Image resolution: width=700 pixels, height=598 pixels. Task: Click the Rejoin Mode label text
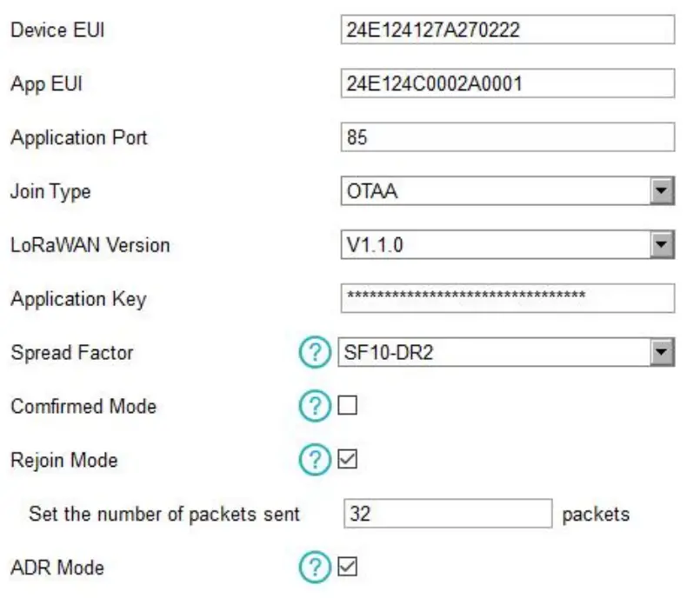click(63, 460)
